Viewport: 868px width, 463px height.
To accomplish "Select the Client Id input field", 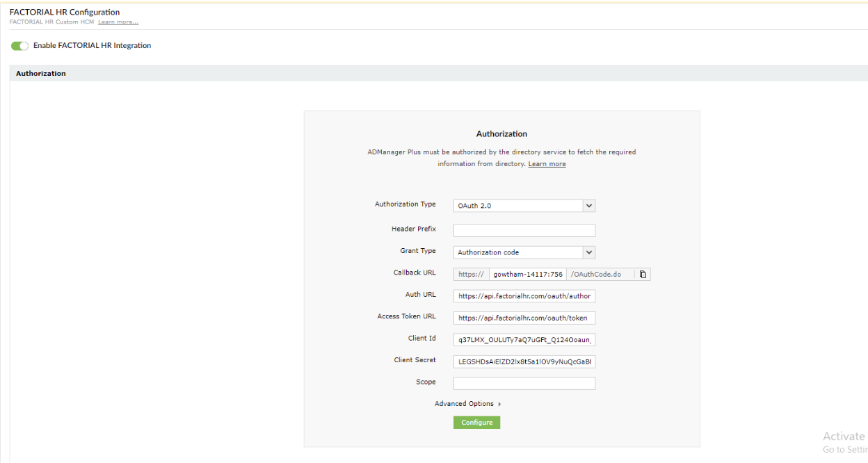I will click(524, 340).
